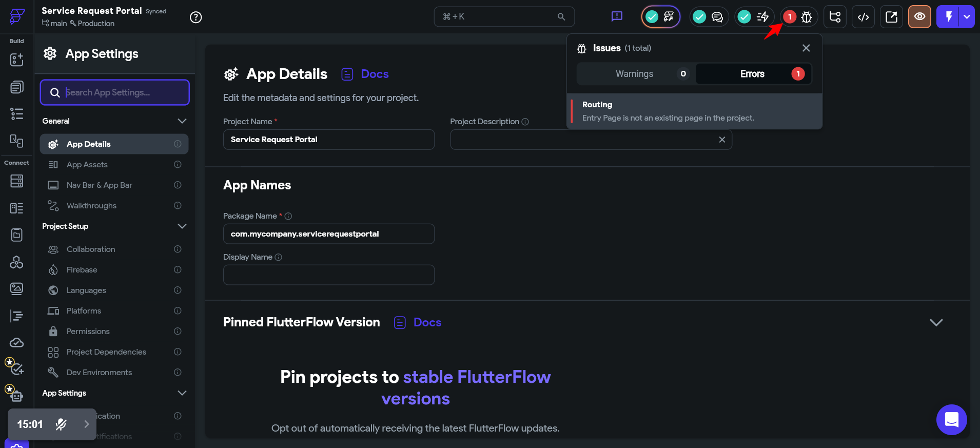Click the Package Name input field

click(329, 234)
